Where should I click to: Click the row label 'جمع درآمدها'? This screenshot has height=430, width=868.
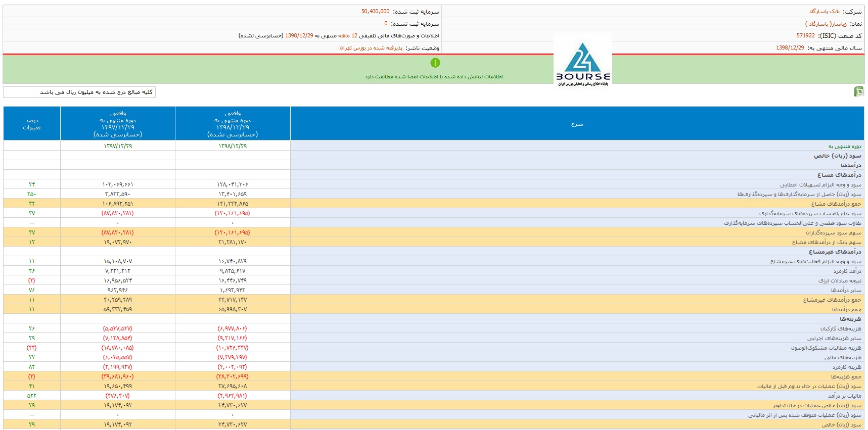click(x=847, y=309)
